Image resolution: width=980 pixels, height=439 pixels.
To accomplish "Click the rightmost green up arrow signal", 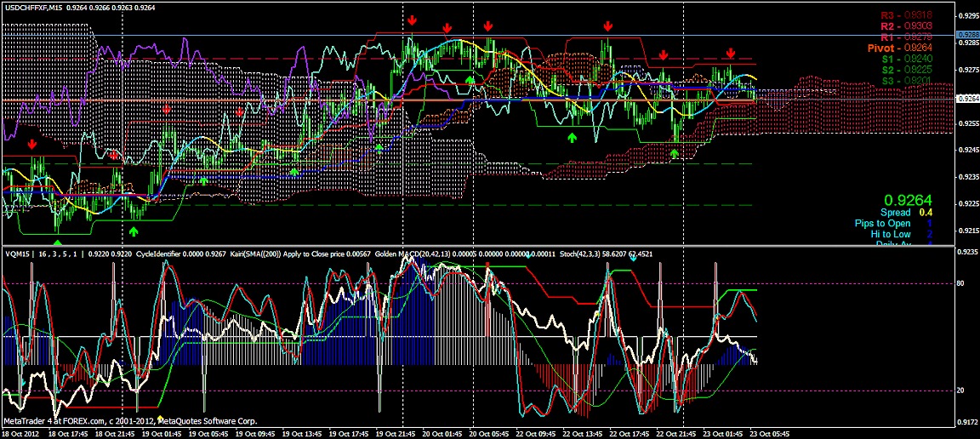I will pyautogui.click(x=675, y=153).
